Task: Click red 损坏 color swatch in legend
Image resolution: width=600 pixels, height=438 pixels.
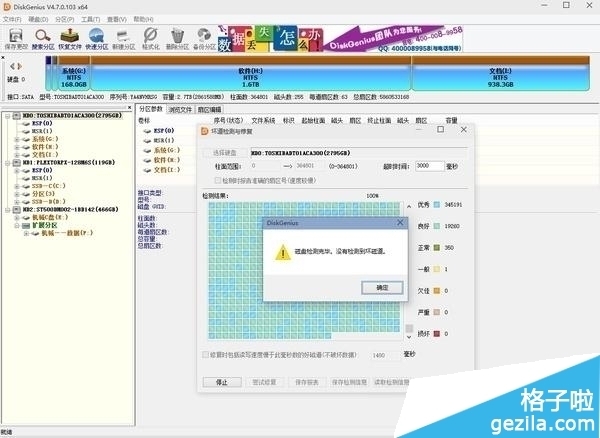Action: click(437, 334)
